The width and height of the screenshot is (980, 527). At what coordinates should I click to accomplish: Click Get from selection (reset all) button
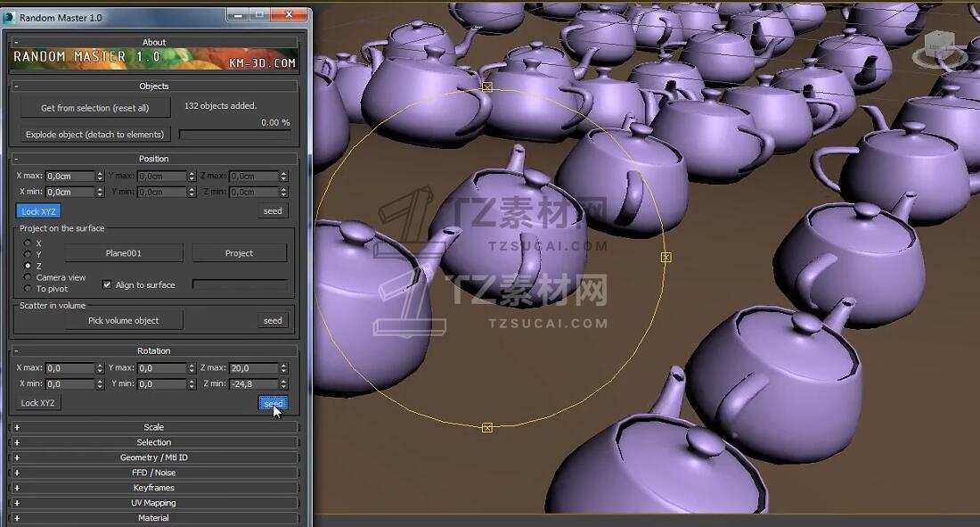click(x=95, y=108)
